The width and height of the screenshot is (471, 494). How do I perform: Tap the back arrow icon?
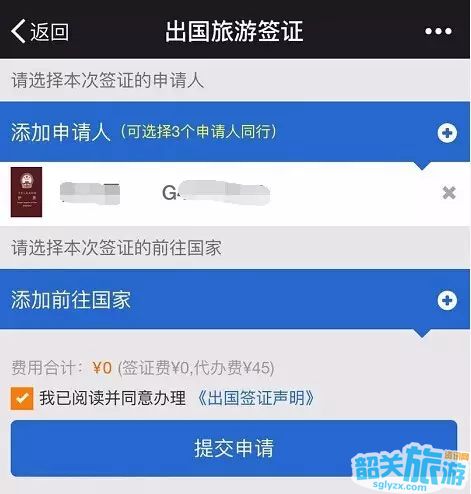(x=19, y=31)
